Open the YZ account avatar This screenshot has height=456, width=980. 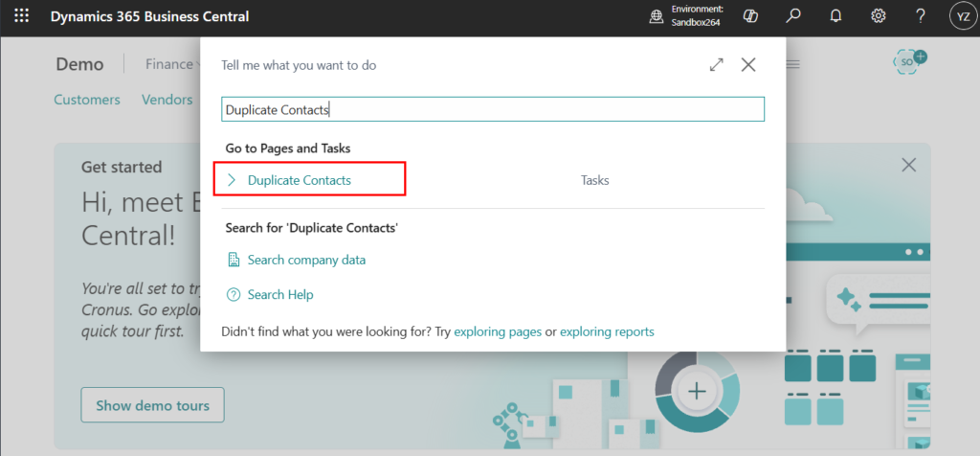[x=961, y=16]
